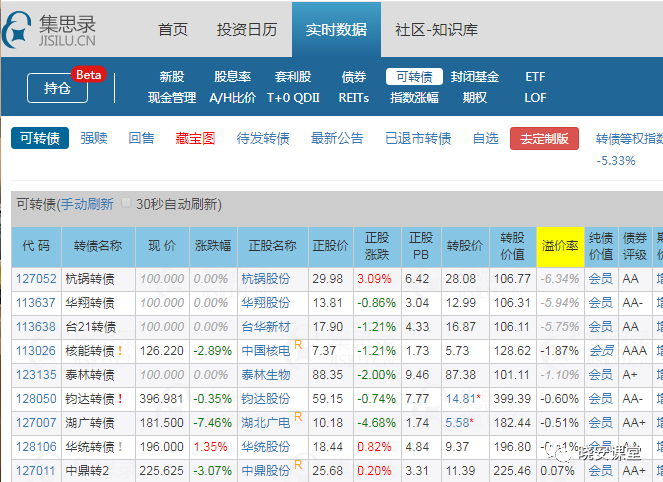Open the 台华新材 stock link

(x=266, y=327)
